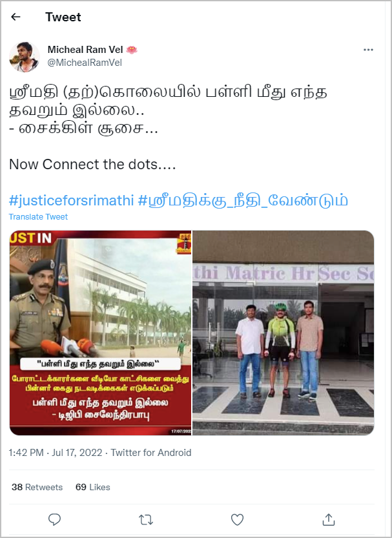Screen dimensions: 392x538
Task: Click the Tweet page heading
Action: click(x=63, y=17)
